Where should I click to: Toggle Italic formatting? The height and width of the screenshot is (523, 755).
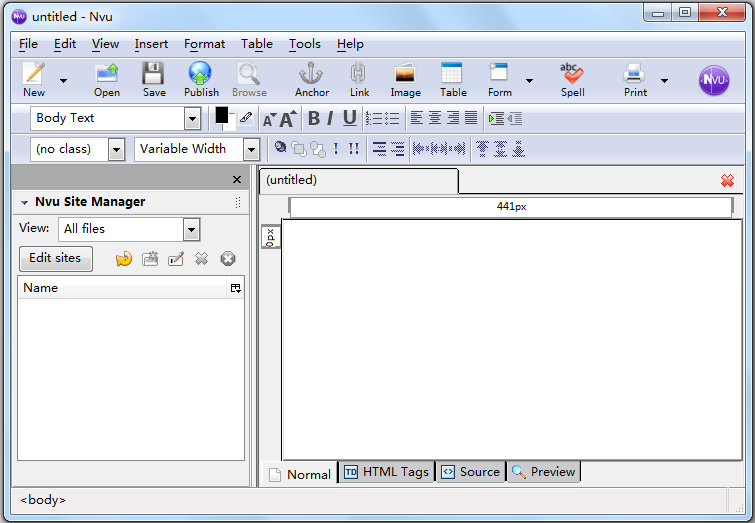point(330,118)
